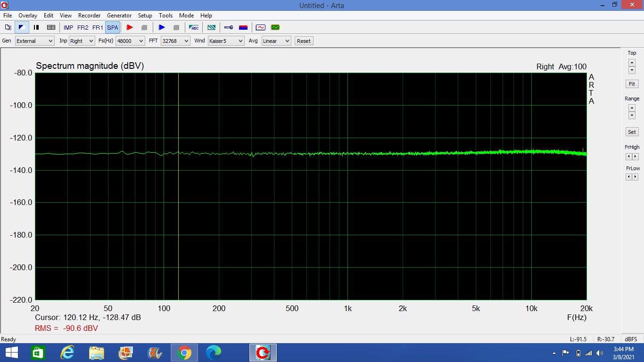Switch to FR1 single-channel mode

click(x=98, y=28)
